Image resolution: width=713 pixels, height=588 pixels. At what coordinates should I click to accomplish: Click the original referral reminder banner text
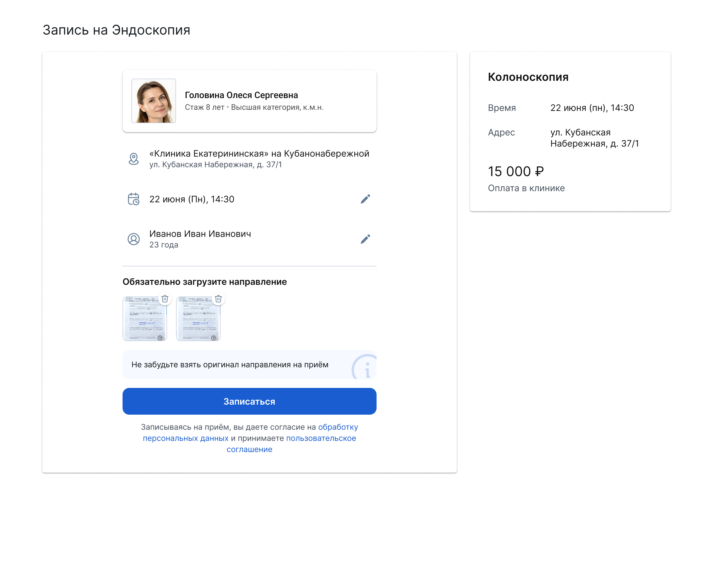pyautogui.click(x=230, y=365)
